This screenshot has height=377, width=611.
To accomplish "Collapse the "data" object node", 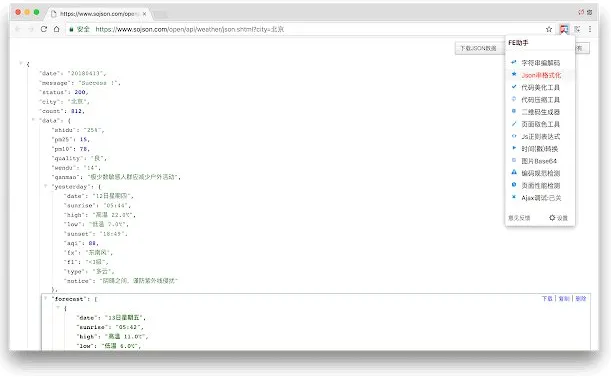I will tap(34, 120).
